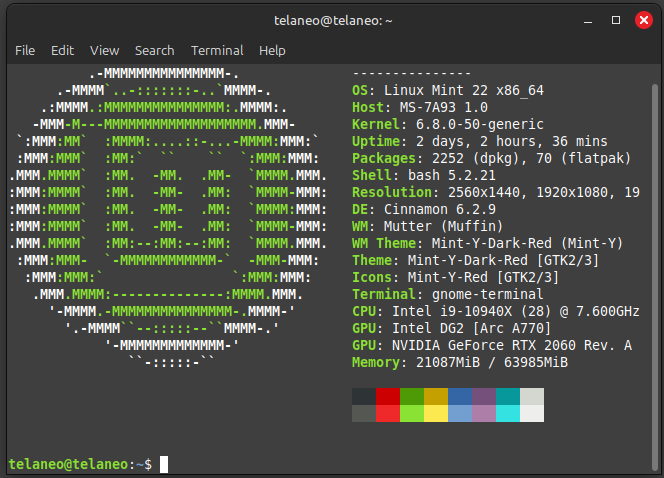The image size is (664, 478).
Task: Click the dark red swatch in top row
Action: coord(388,397)
